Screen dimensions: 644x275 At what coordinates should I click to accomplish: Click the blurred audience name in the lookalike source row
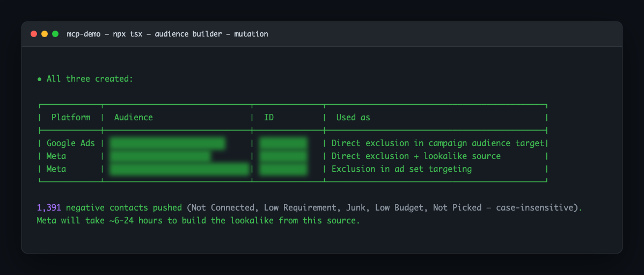click(160, 156)
